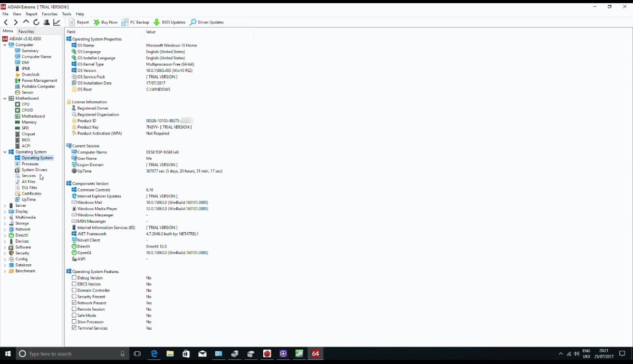Click the Windows Start button
The width and height of the screenshot is (633, 364).
[x=8, y=353]
